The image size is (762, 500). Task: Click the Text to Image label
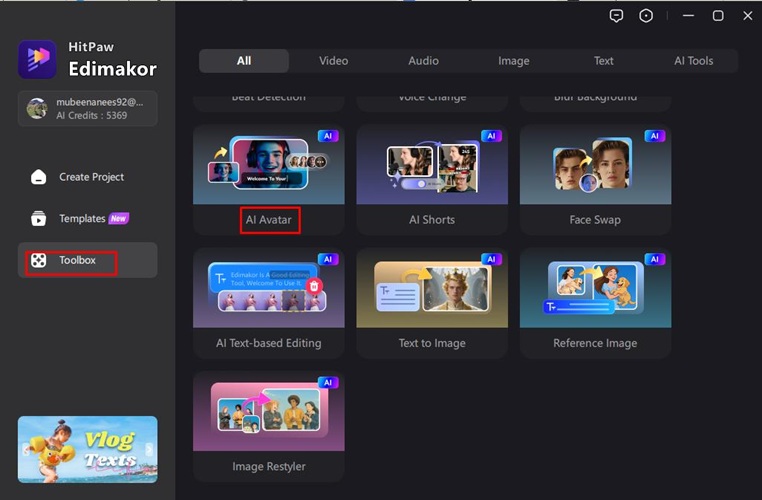click(x=432, y=343)
